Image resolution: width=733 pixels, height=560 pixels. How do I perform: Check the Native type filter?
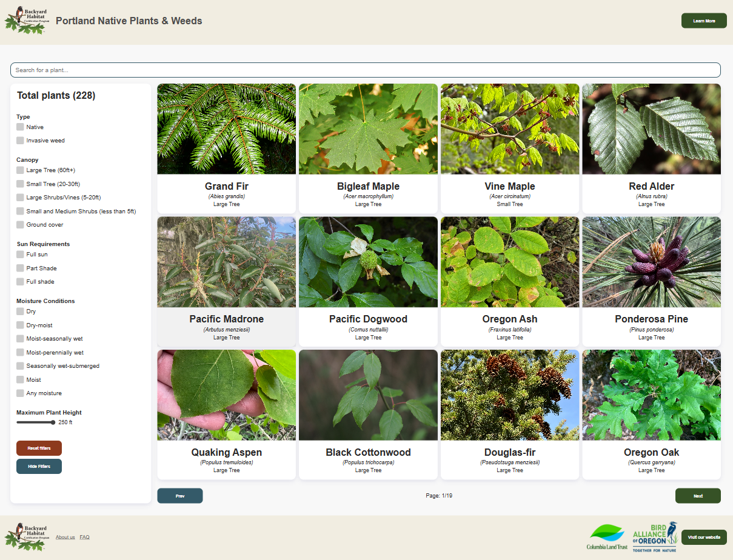click(x=20, y=127)
